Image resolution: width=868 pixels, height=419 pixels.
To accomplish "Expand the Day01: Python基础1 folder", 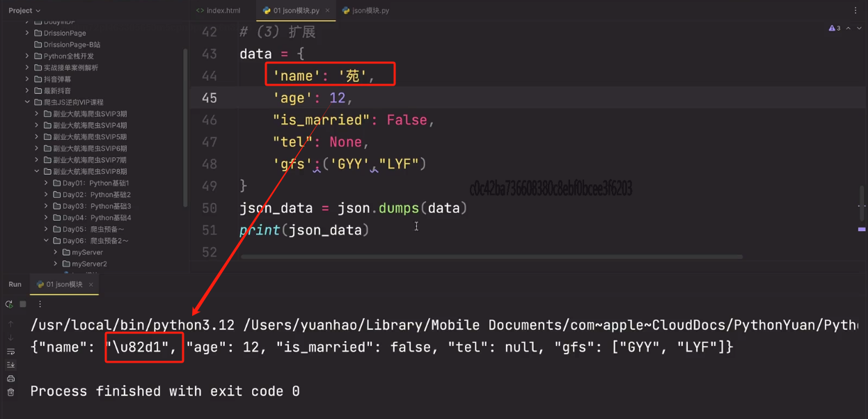I will pyautogui.click(x=47, y=183).
